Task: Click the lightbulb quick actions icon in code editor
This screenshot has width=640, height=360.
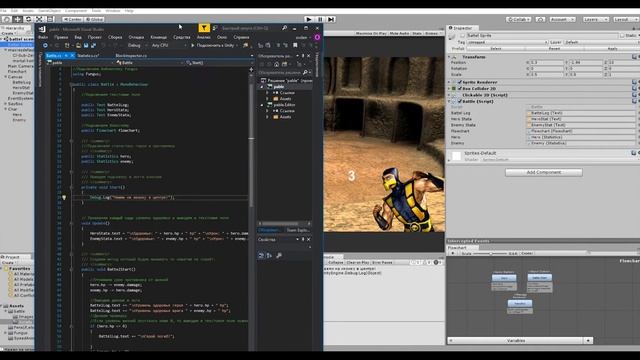Action: [x=64, y=198]
